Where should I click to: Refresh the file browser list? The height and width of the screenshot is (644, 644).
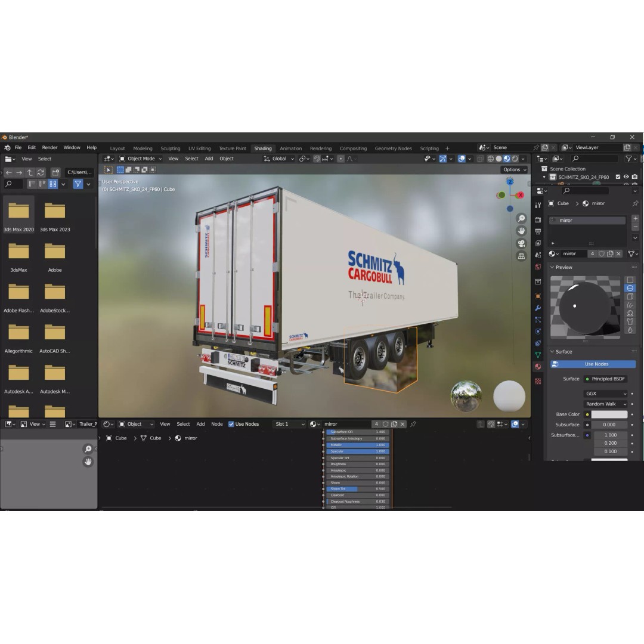pyautogui.click(x=41, y=172)
